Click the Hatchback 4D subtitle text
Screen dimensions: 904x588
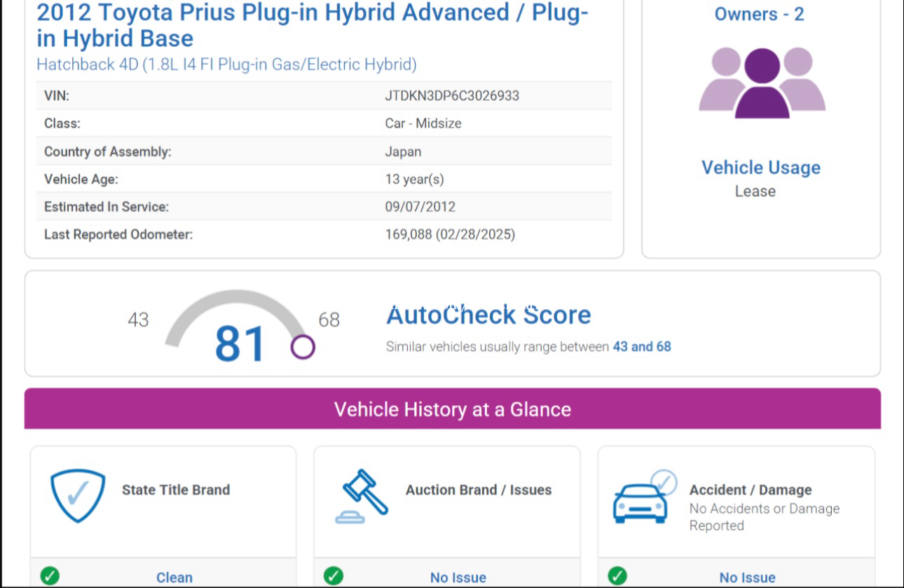coord(226,64)
